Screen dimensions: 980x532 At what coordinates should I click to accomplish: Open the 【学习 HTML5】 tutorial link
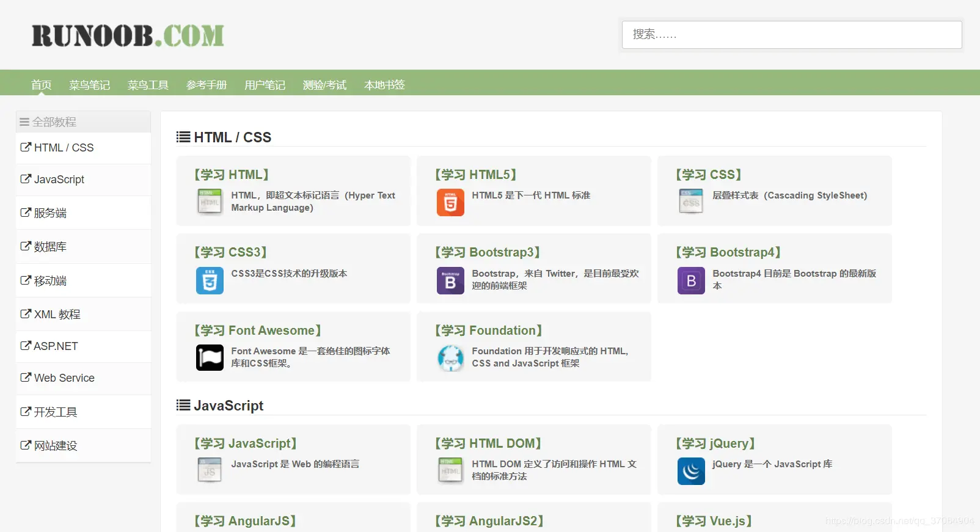pyautogui.click(x=475, y=175)
